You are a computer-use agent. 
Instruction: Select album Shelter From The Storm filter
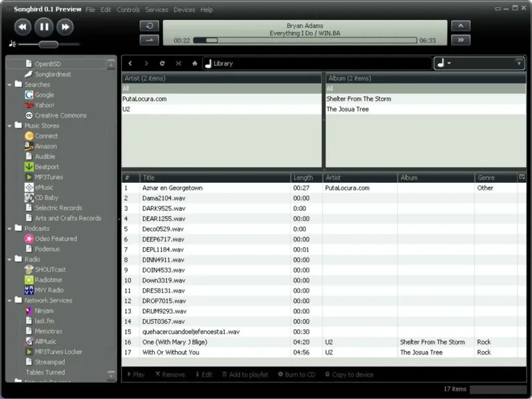[x=426, y=99]
